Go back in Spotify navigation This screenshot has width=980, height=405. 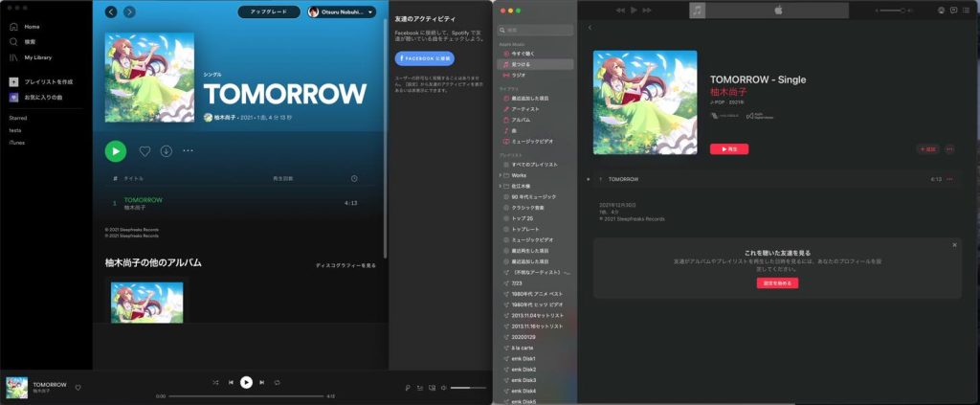pyautogui.click(x=111, y=11)
